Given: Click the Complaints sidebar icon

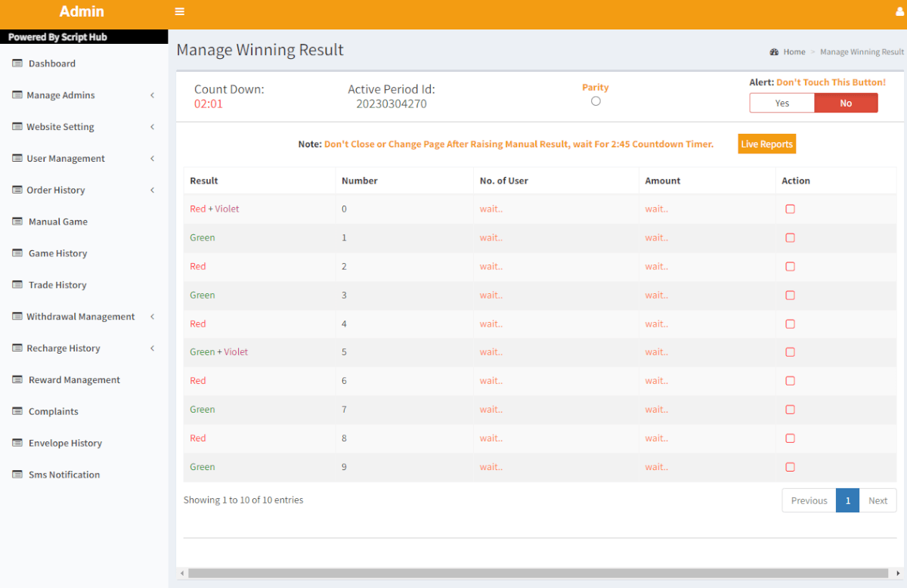Looking at the screenshot, I should click(17, 411).
